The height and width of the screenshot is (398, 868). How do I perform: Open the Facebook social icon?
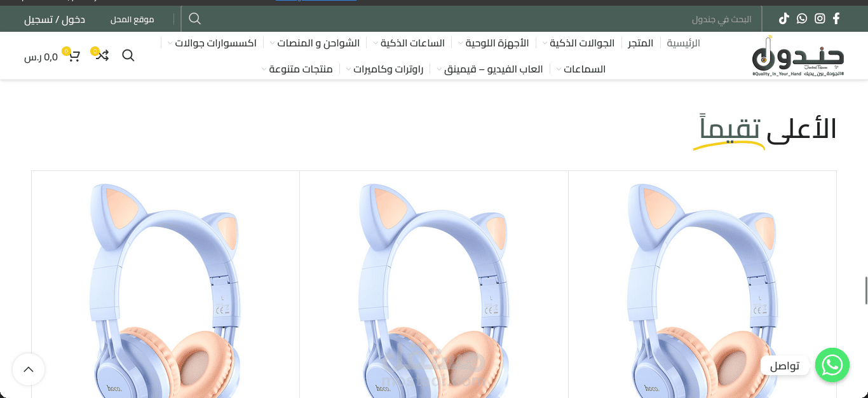click(836, 18)
